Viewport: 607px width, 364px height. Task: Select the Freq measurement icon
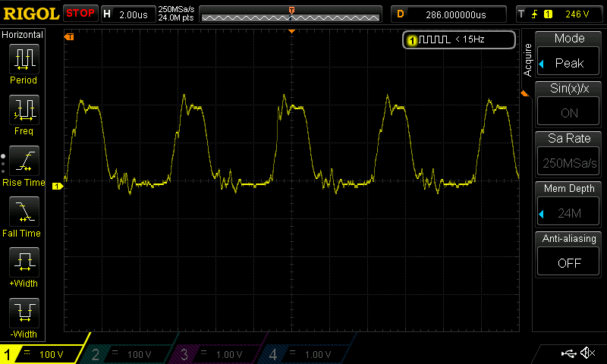24,110
